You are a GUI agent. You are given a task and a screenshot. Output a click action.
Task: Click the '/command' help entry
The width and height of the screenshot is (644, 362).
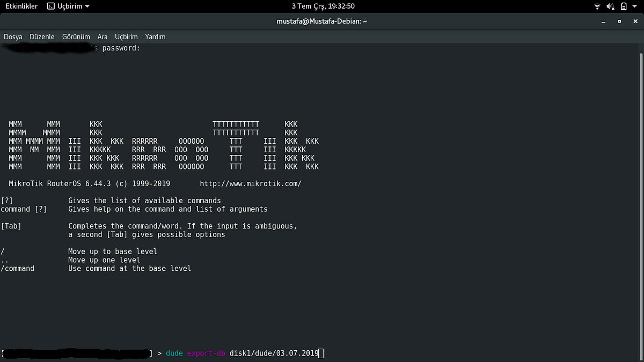pyautogui.click(x=17, y=268)
